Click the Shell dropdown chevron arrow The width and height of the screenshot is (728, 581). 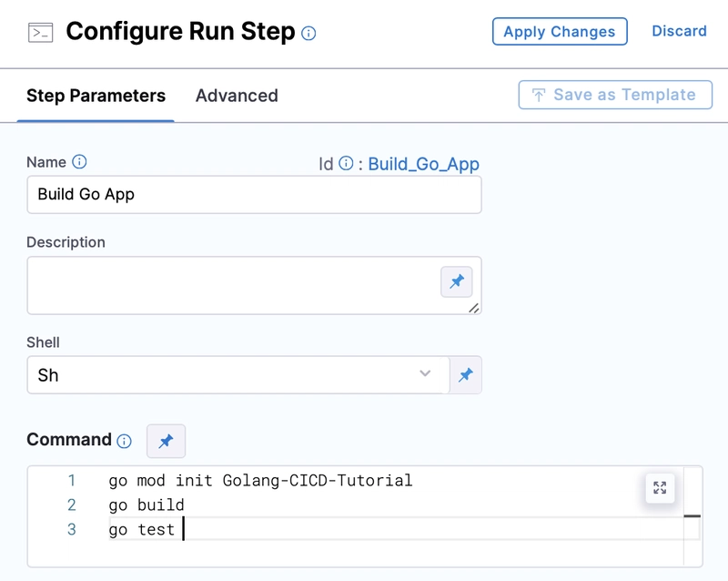(425, 374)
